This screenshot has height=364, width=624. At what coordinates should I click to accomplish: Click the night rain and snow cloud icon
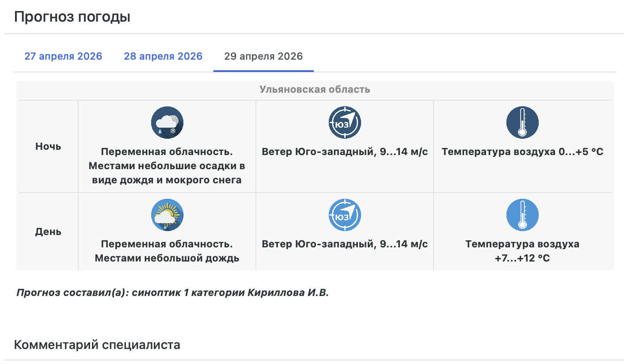[x=167, y=122]
